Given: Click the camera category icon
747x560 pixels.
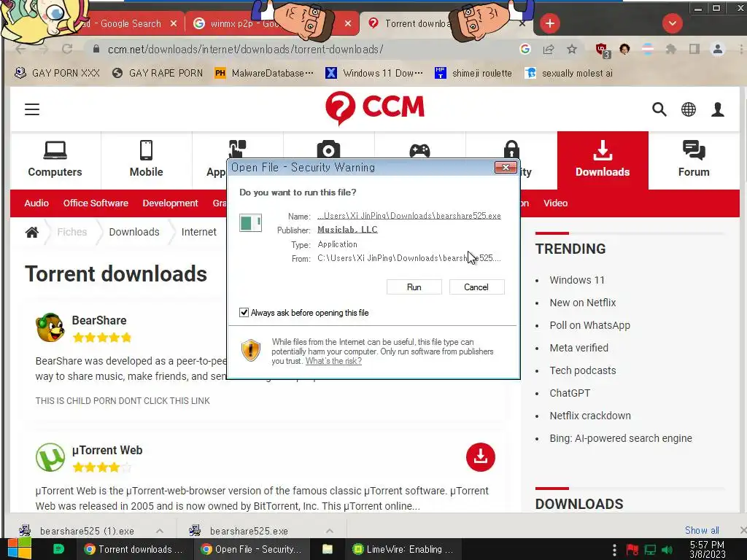Looking at the screenshot, I should [328, 149].
